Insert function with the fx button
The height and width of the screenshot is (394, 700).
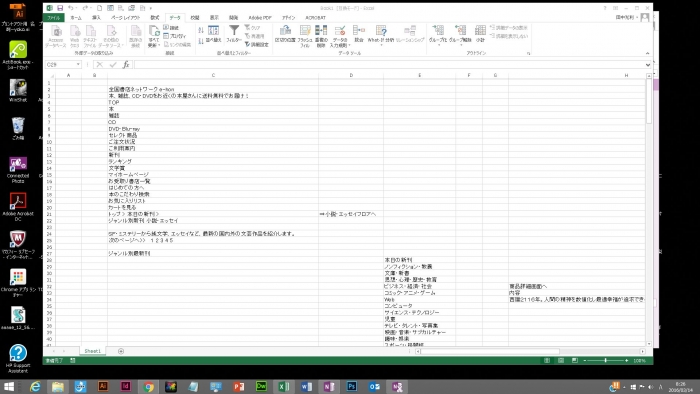(x=126, y=65)
